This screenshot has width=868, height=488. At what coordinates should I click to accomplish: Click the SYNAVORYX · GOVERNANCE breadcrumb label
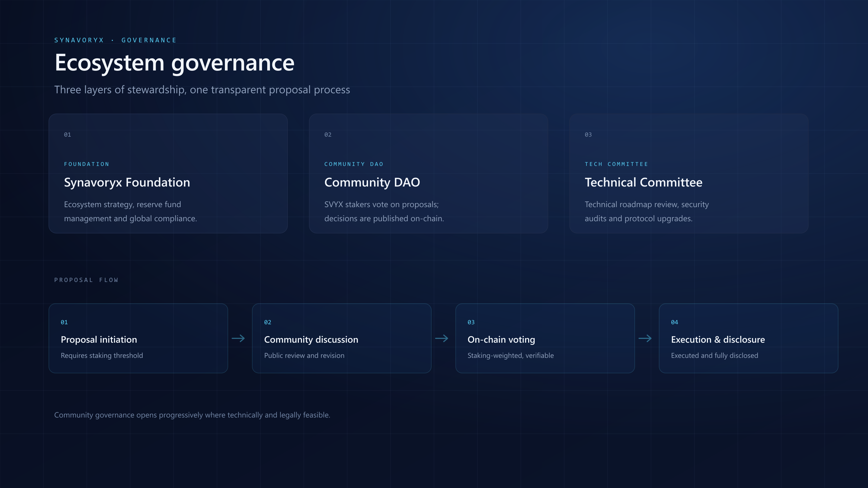pyautogui.click(x=115, y=40)
